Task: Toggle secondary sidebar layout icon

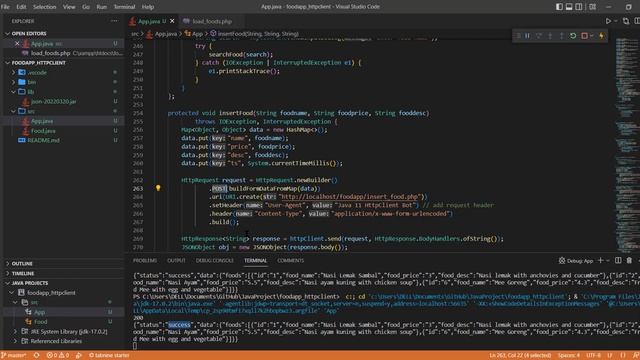Action: click(x=579, y=7)
